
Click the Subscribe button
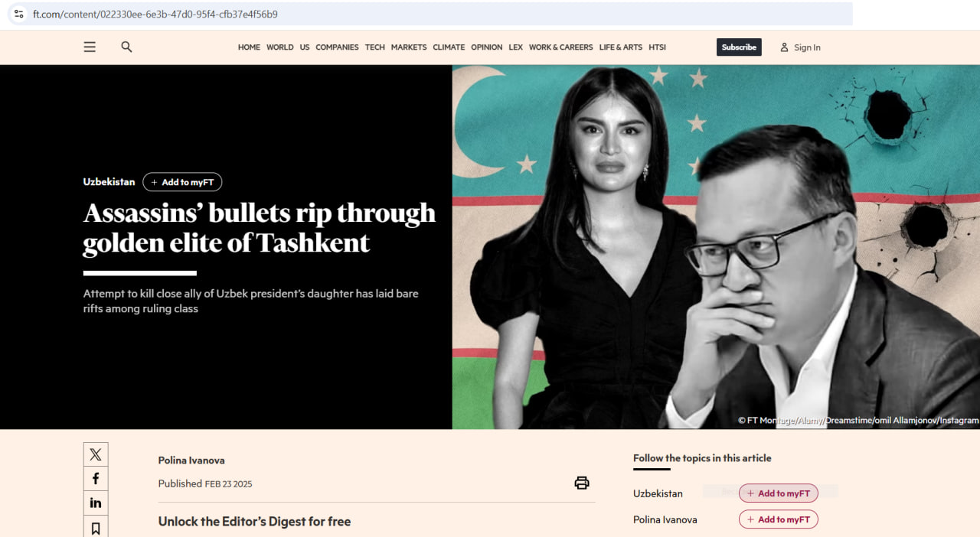(739, 47)
